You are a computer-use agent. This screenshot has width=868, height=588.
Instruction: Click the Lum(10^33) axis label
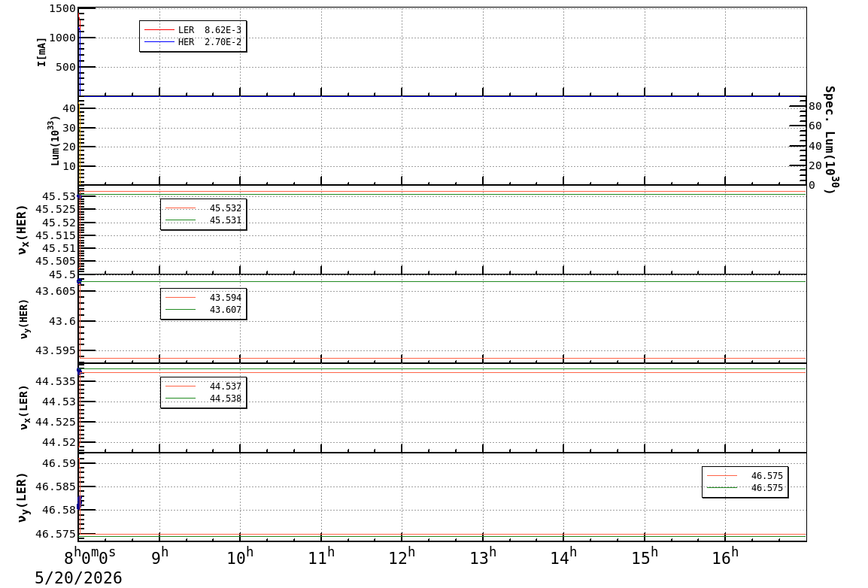[x=53, y=141]
